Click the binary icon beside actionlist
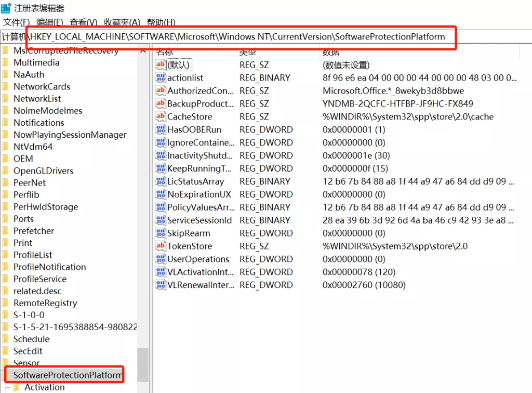Viewport: 532px width, 393px height. tap(161, 78)
